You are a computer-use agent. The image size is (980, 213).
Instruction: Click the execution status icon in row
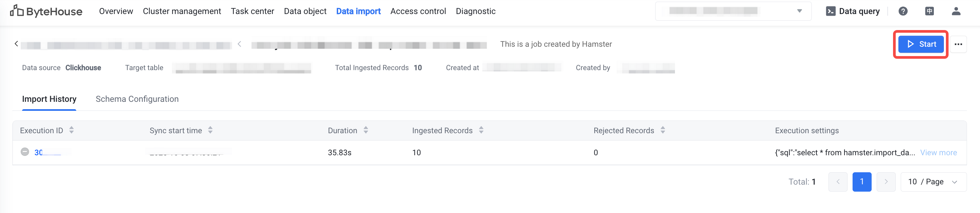[x=25, y=152]
